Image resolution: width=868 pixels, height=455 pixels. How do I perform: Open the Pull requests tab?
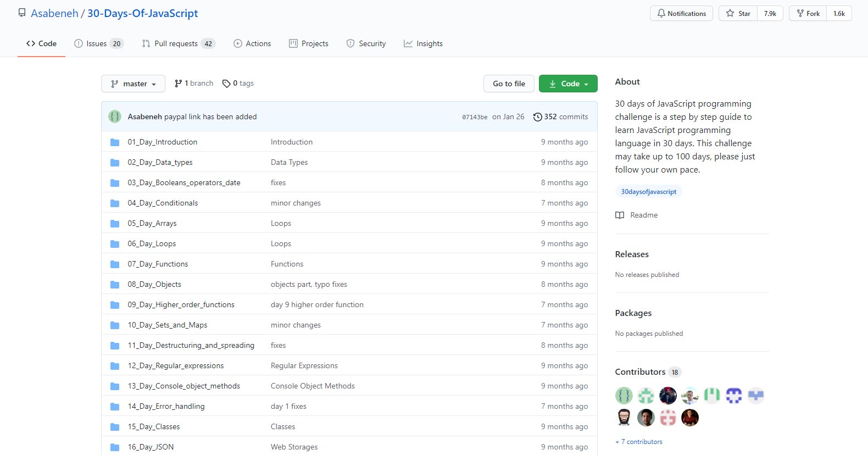(179, 43)
